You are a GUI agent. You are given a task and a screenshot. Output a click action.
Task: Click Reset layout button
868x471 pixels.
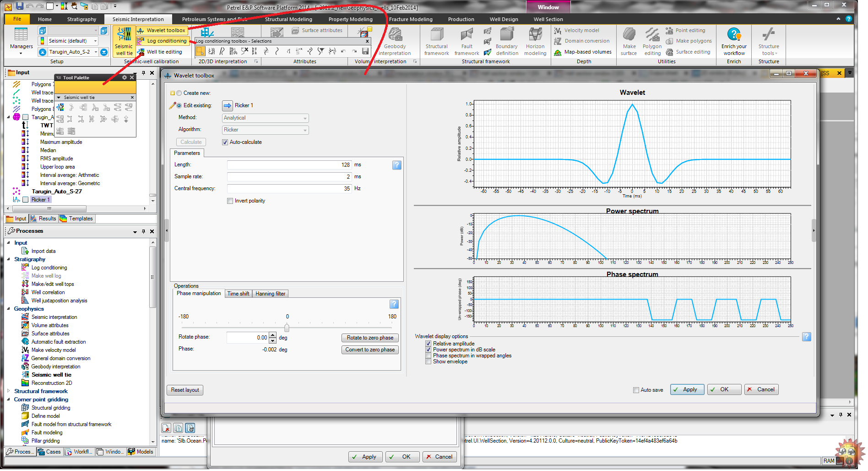[x=185, y=390]
